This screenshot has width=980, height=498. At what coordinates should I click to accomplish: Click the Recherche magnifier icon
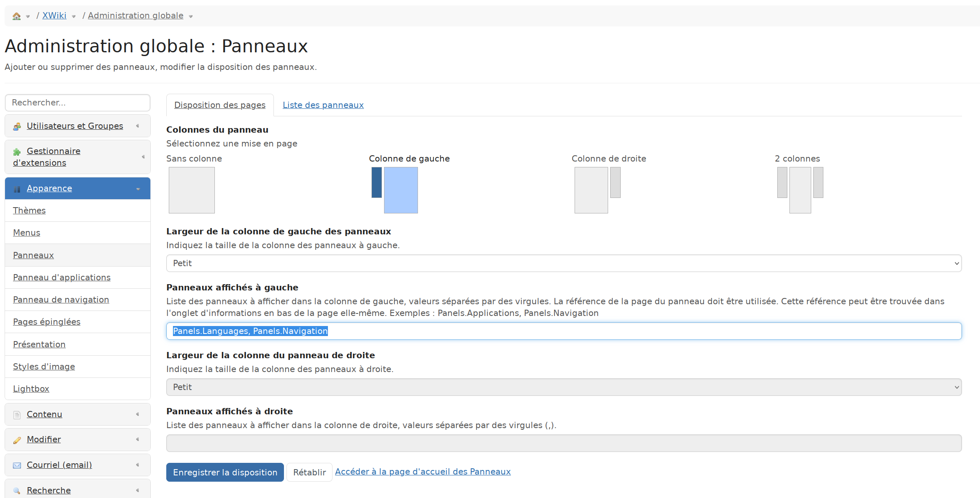tap(17, 491)
